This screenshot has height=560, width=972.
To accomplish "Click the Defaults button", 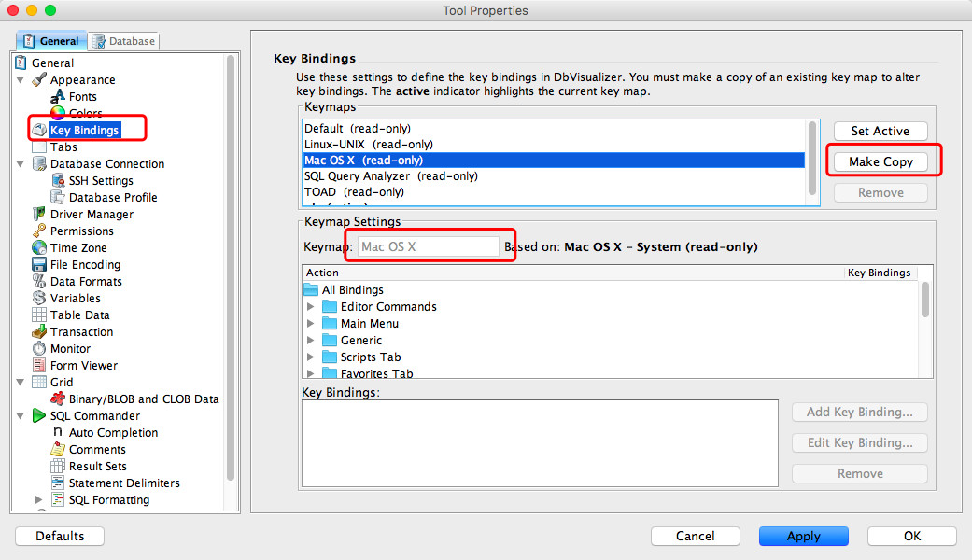I will coord(60,536).
